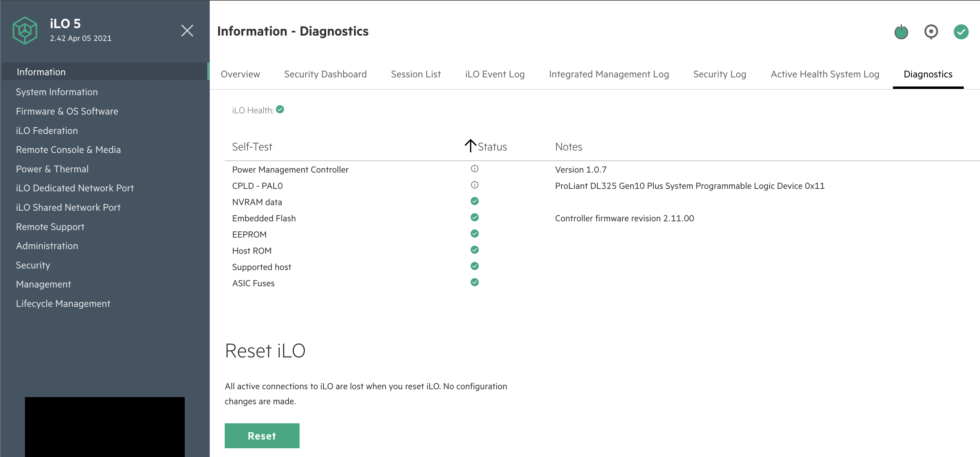Click the NVRAM data green checkmark status icon

474,202
